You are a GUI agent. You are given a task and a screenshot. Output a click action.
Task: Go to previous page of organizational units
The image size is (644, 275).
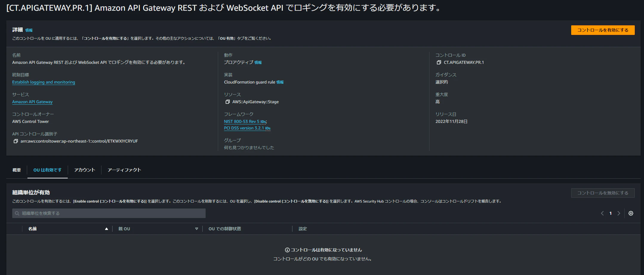[602, 213]
